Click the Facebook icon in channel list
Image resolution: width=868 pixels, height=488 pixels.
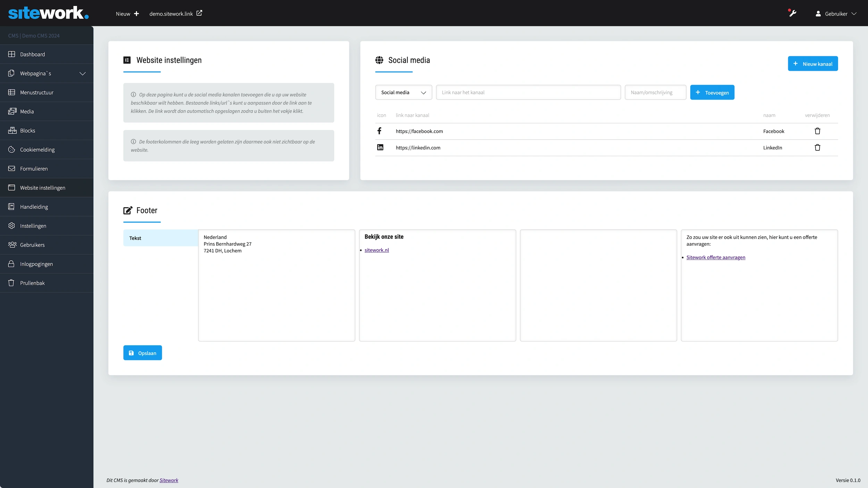coord(379,131)
